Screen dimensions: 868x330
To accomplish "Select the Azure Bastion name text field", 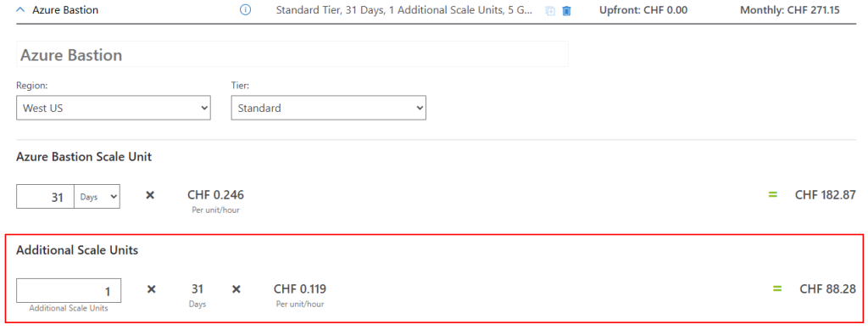I will pyautogui.click(x=292, y=54).
